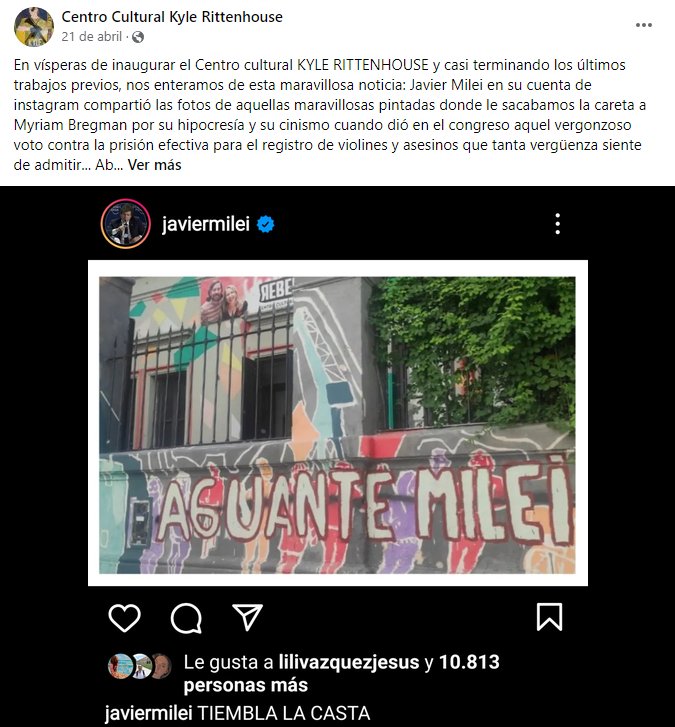The width and height of the screenshot is (675, 727).
Task: Share via the paper plane icon
Action: [247, 617]
